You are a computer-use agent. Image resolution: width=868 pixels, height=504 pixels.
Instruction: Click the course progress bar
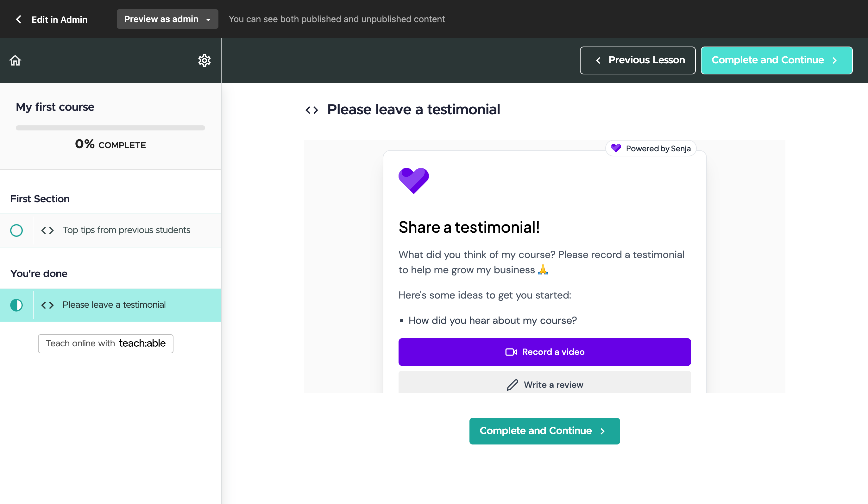[x=110, y=128]
